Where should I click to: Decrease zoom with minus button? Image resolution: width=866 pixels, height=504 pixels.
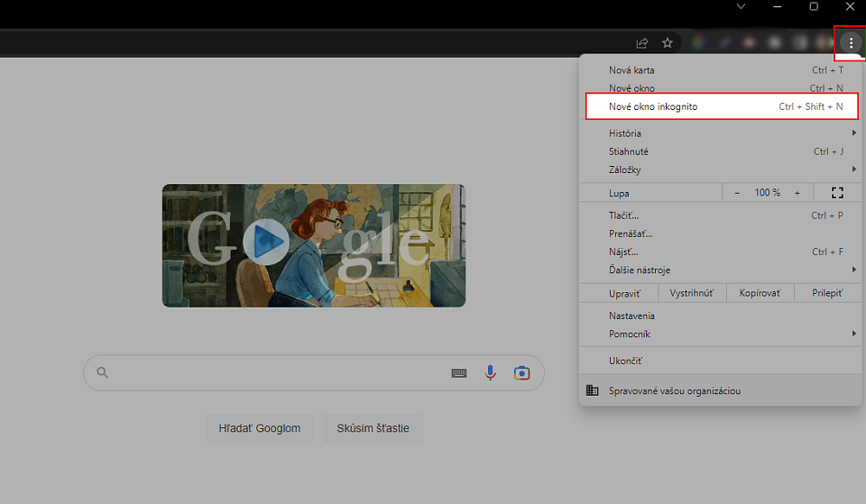(x=737, y=193)
